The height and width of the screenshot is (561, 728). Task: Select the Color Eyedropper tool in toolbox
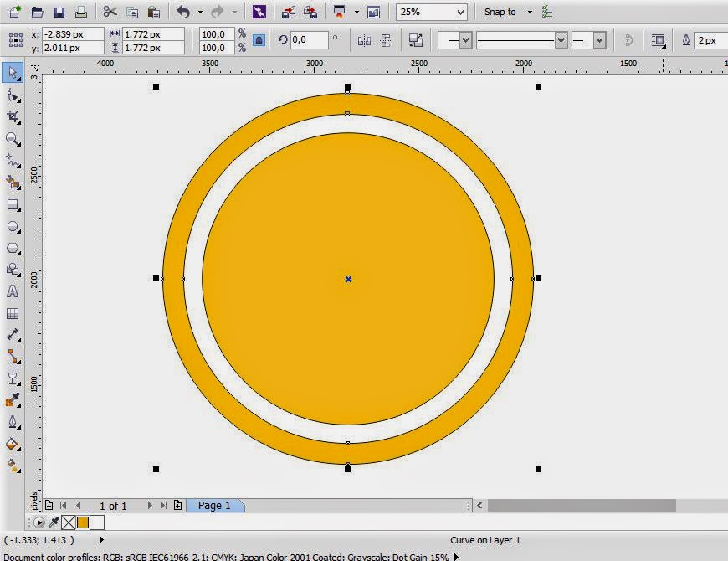pyautogui.click(x=13, y=400)
